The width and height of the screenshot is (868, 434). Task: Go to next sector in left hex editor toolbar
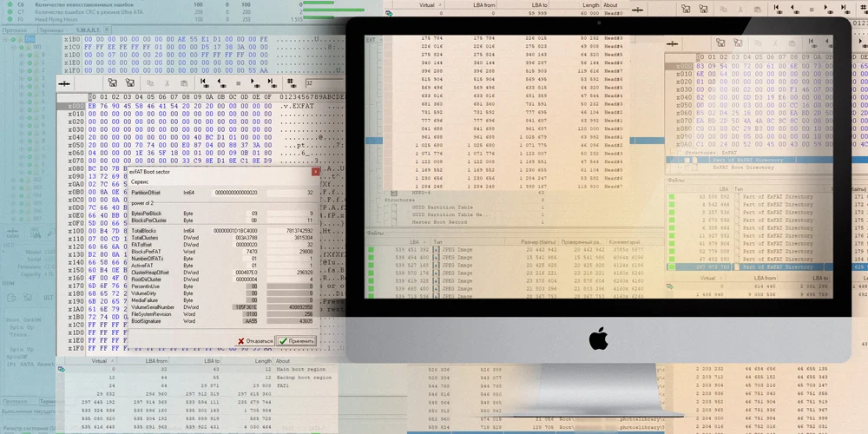click(255, 83)
